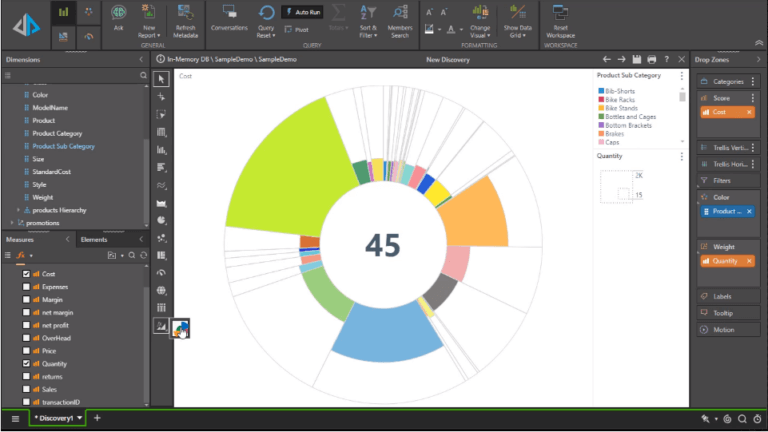Viewport: 768px width, 432px height.
Task: Select the pointer tool in the visual toolbar
Action: pos(161,79)
